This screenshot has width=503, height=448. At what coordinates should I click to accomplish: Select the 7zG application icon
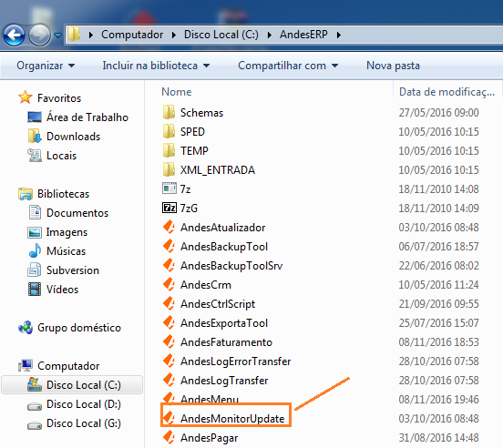(169, 208)
